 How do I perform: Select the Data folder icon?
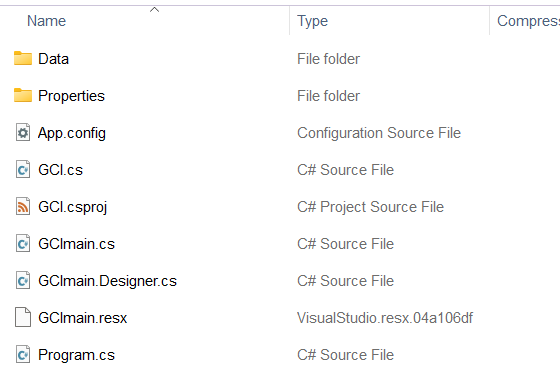click(x=23, y=59)
